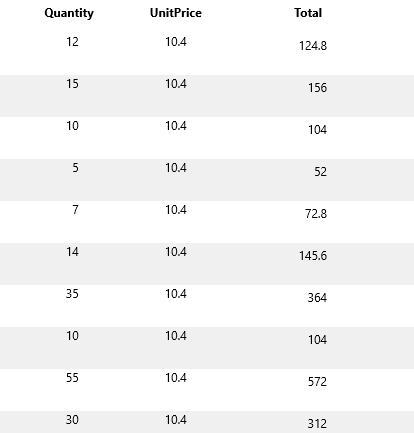Image resolution: width=414 pixels, height=433 pixels.
Task: Click the Total cell showing 52
Action: coord(320,172)
